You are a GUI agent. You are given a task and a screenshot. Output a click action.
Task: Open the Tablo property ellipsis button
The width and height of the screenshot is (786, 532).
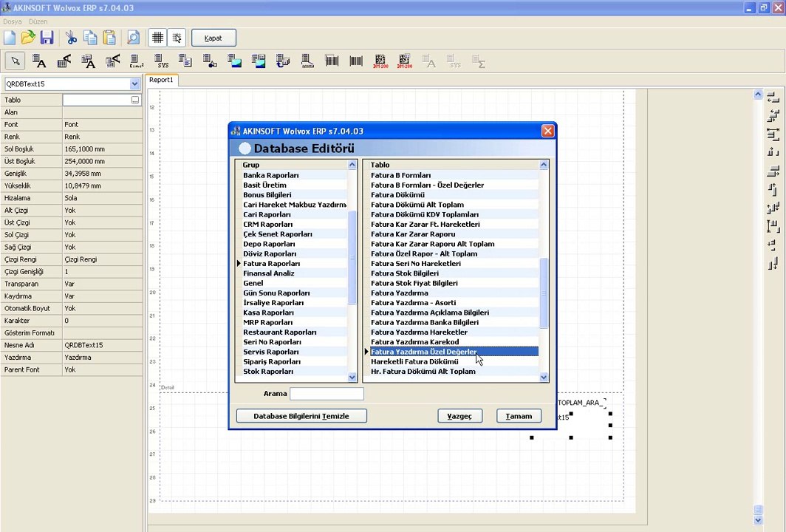point(134,100)
